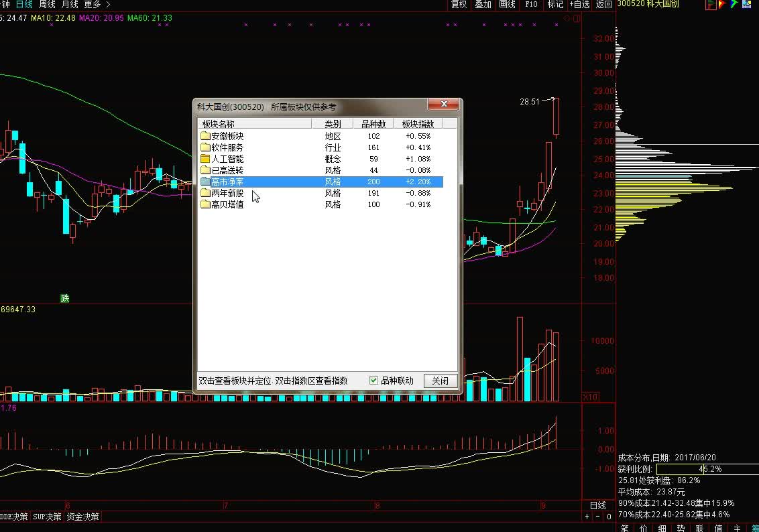759x532 pixels.
Task: Click the chip distribution icon with red border
Action: pyautogui.click(x=711, y=4)
